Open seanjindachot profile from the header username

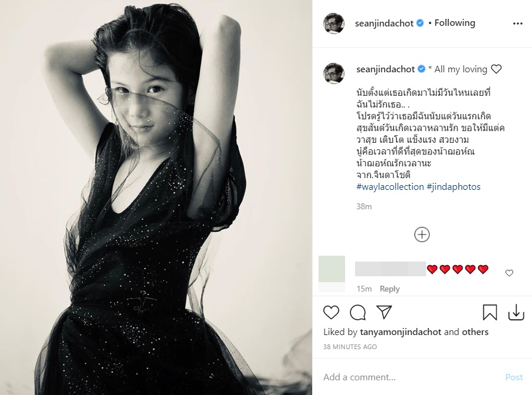click(384, 24)
